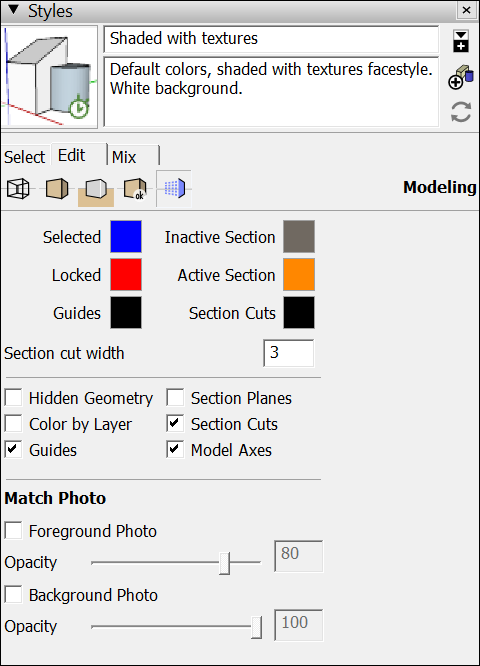This screenshot has width=480, height=666.
Task: Open the Background settings icon
Action: (x=96, y=189)
